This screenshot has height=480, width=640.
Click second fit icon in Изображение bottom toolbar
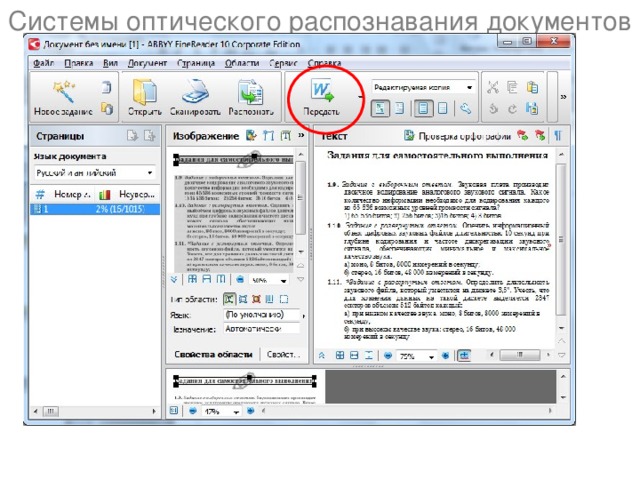click(207, 279)
